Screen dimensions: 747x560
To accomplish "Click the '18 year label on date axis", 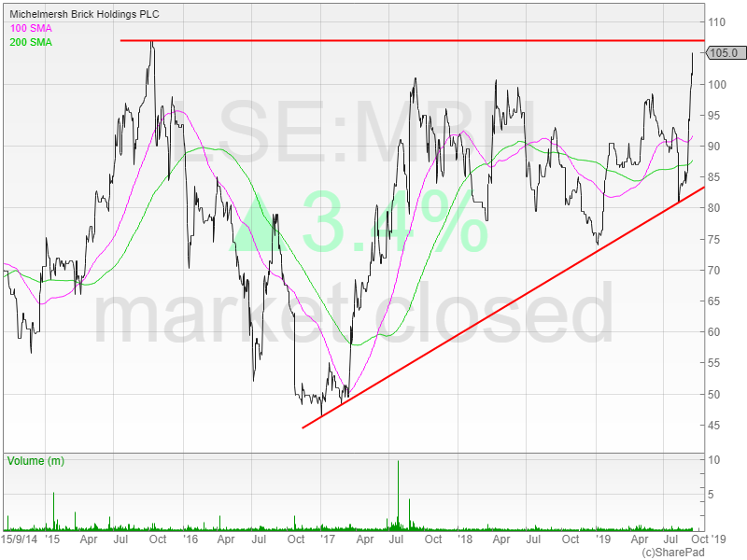I will 465,539.
